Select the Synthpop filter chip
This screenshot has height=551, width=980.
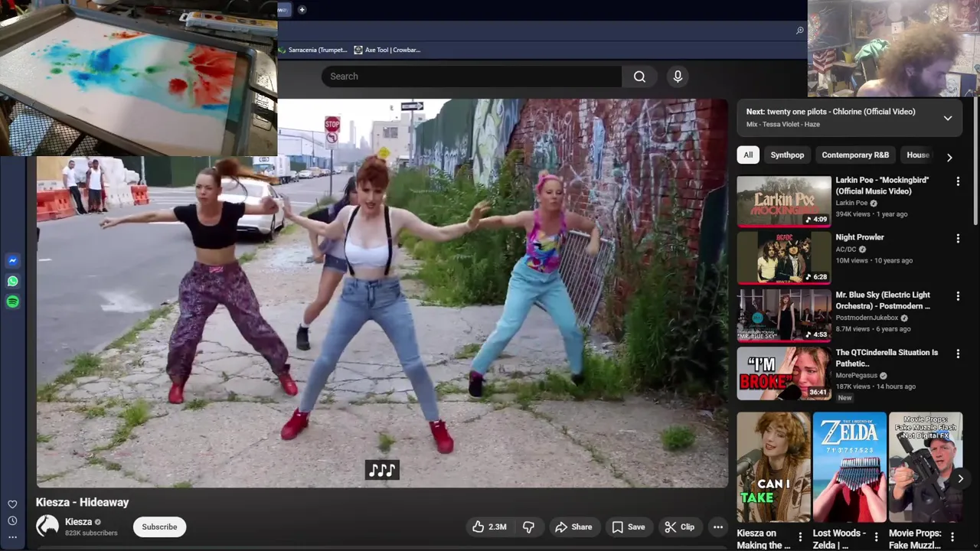(x=787, y=155)
